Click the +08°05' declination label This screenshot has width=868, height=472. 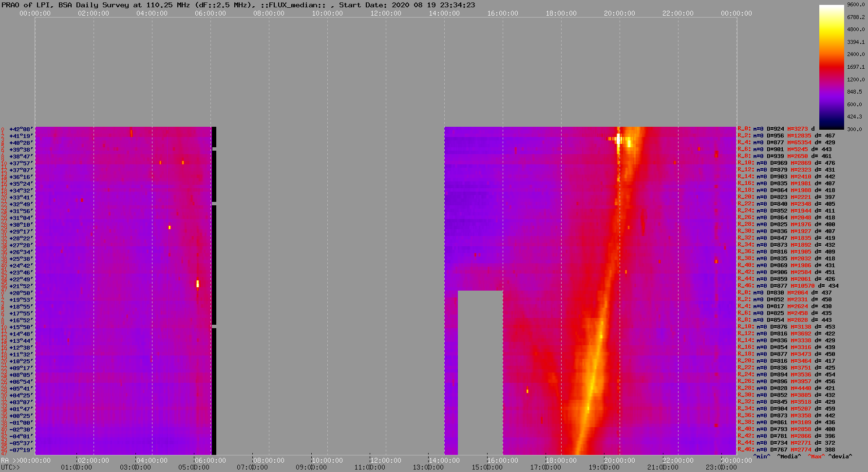(x=21, y=375)
